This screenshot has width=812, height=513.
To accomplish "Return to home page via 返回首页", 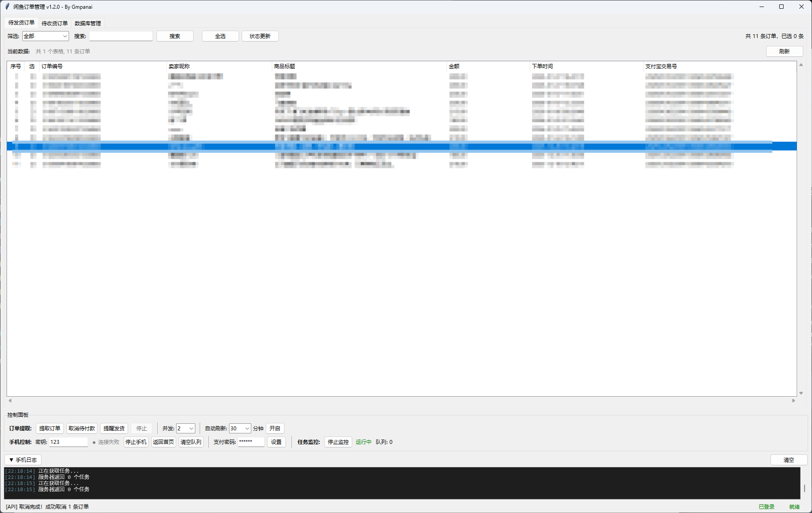I will pos(163,442).
